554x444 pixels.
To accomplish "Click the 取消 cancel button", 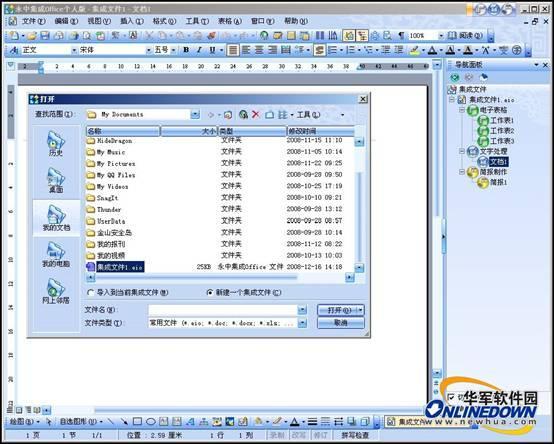I will pos(341,323).
